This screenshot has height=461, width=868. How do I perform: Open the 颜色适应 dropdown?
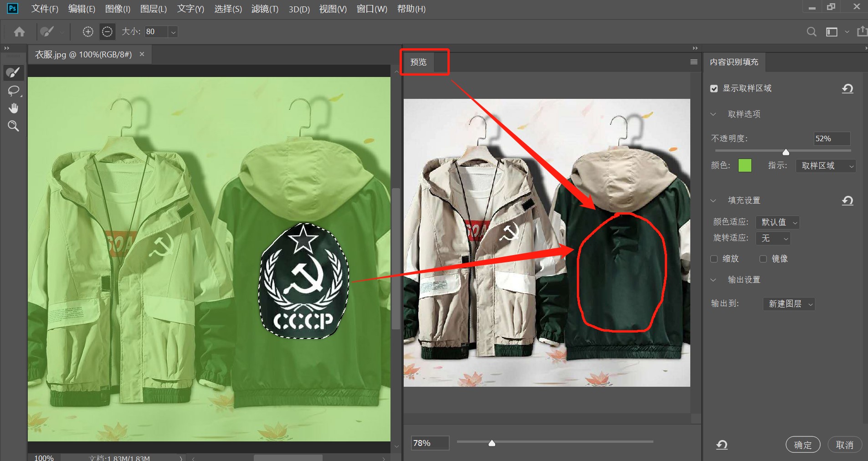click(x=777, y=222)
